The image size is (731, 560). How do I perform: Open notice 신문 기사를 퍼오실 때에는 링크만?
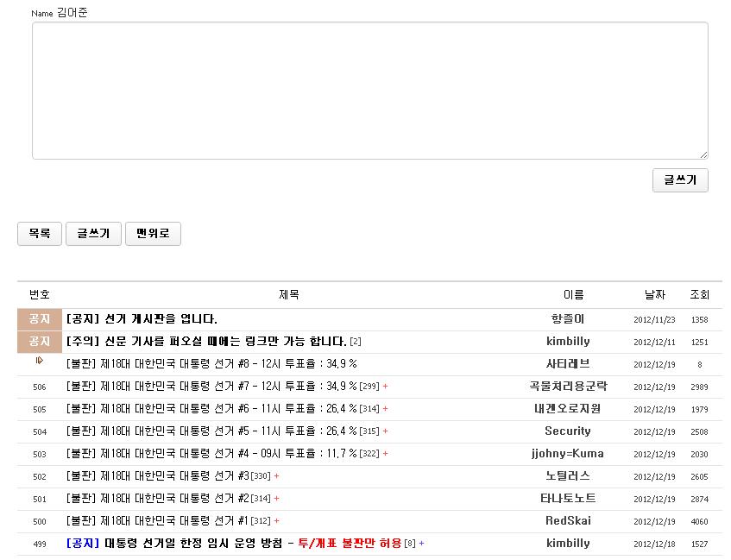[206, 342]
